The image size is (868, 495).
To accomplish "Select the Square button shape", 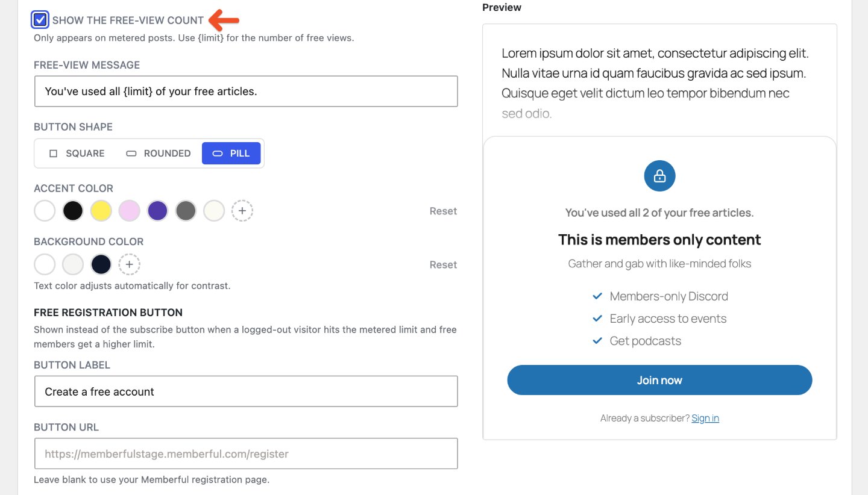I will click(x=77, y=154).
